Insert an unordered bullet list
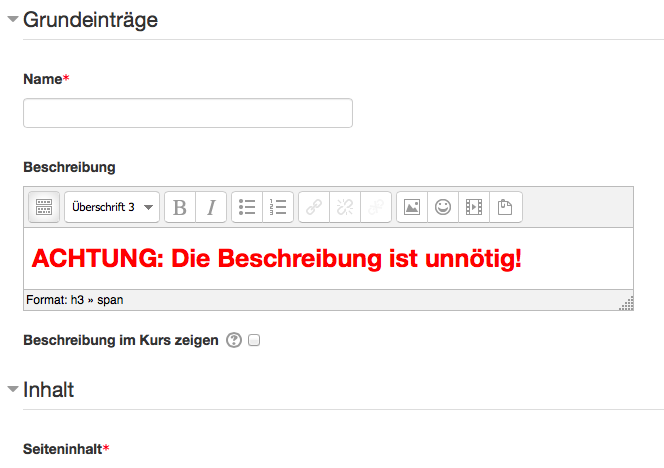This screenshot has width=664, height=468. point(247,207)
